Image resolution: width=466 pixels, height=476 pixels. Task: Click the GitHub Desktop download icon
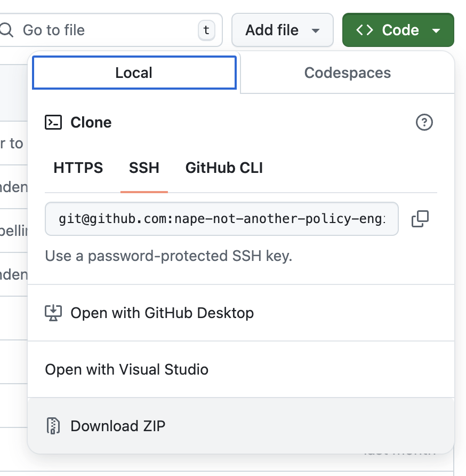point(53,313)
